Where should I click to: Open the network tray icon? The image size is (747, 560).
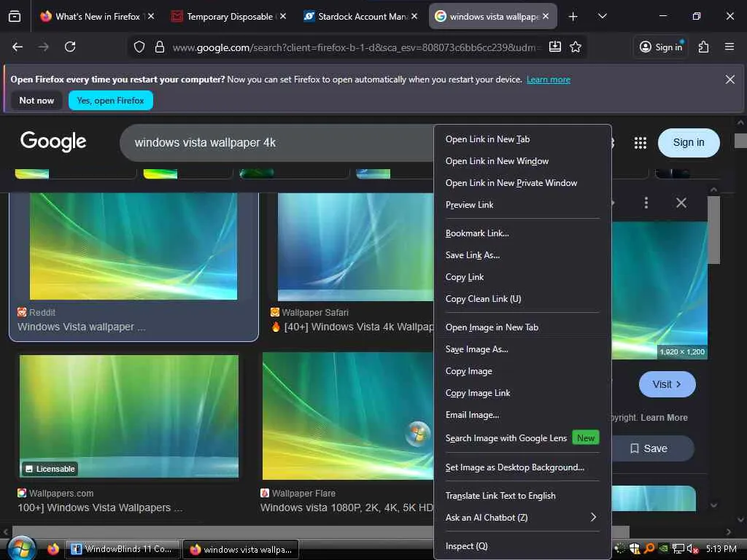click(678, 549)
